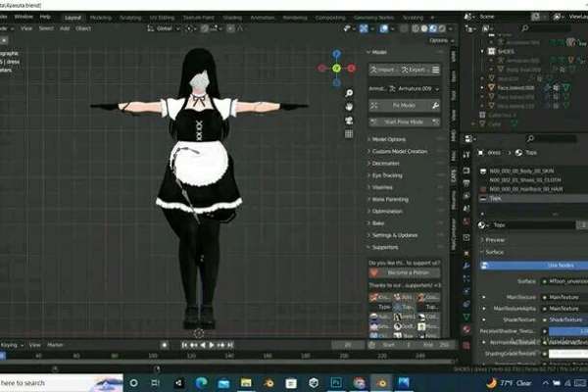
Task: Click the red X axis on navigation gizmo
Action: [x=352, y=69]
